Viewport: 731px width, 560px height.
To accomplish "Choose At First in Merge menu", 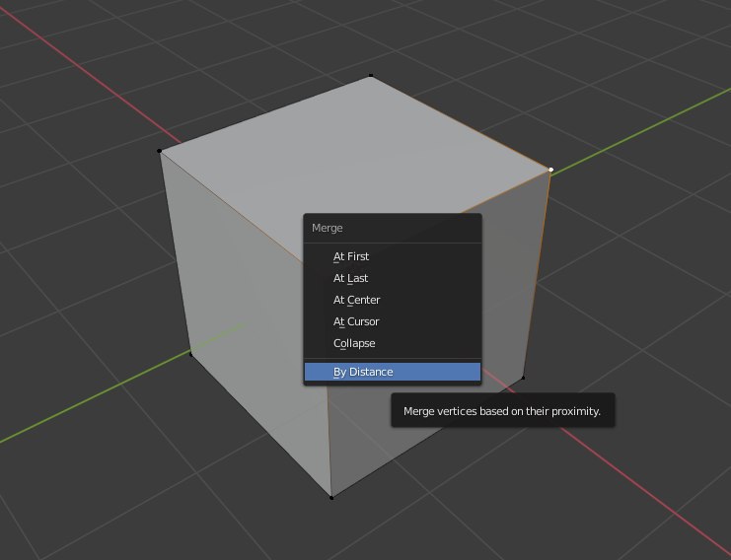I will click(x=392, y=256).
